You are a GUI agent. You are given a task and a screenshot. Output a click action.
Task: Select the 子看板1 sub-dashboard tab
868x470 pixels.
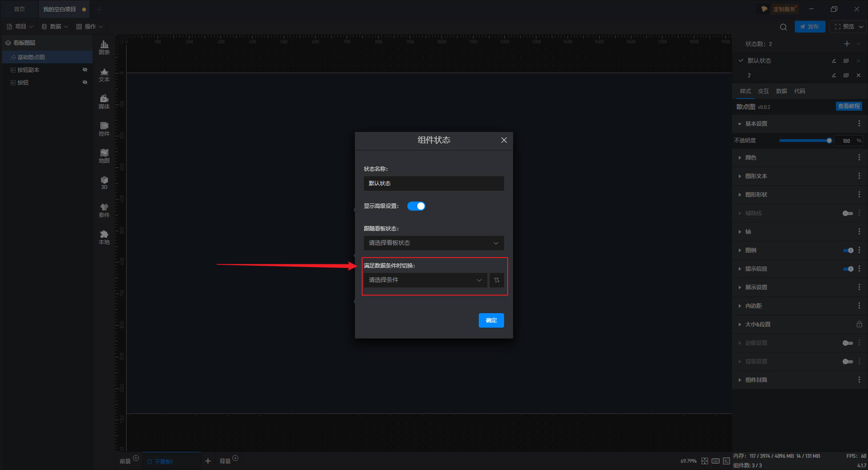[x=171, y=461]
